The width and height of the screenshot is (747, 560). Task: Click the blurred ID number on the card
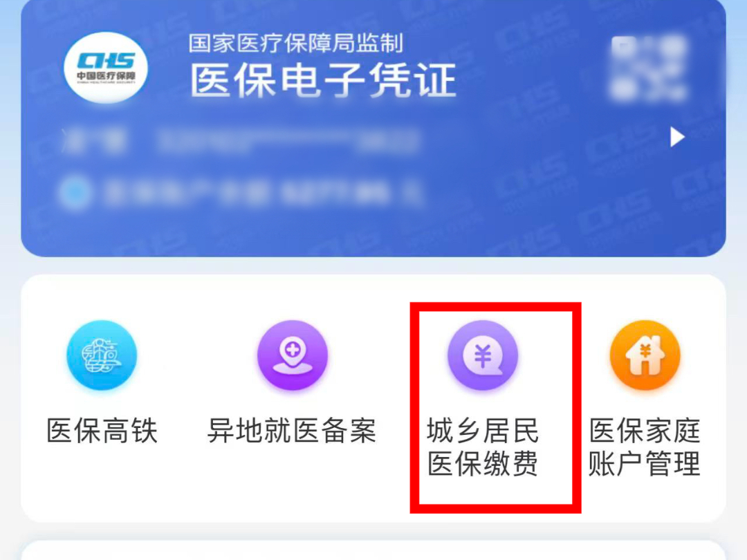288,140
